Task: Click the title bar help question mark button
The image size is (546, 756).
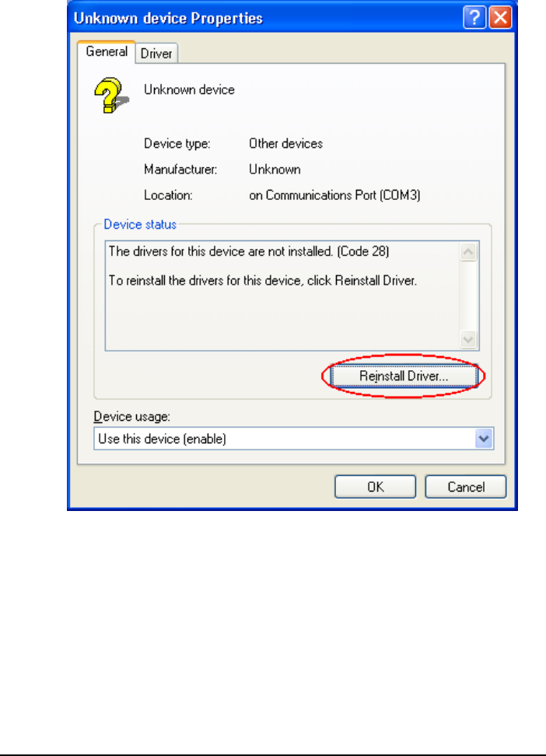Action: tap(474, 18)
